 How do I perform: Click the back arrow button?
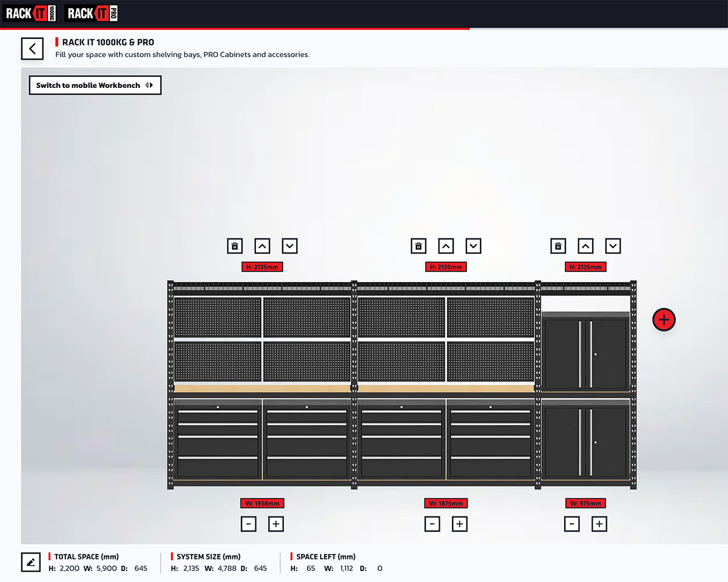33,48
